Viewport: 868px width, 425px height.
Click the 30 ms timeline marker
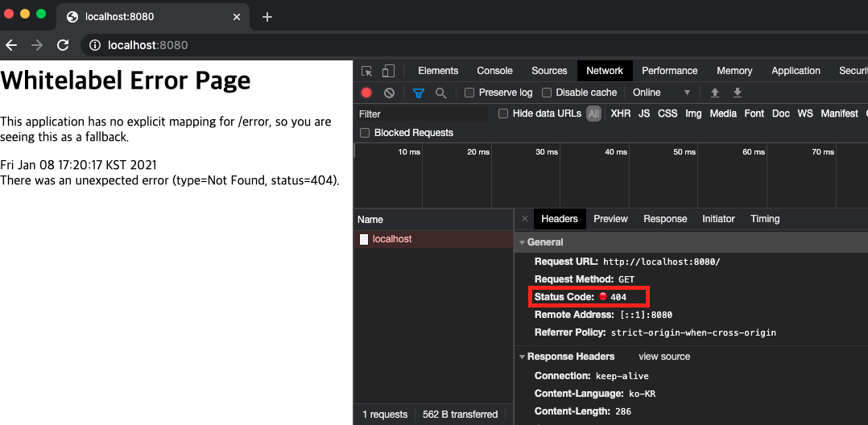(x=547, y=151)
